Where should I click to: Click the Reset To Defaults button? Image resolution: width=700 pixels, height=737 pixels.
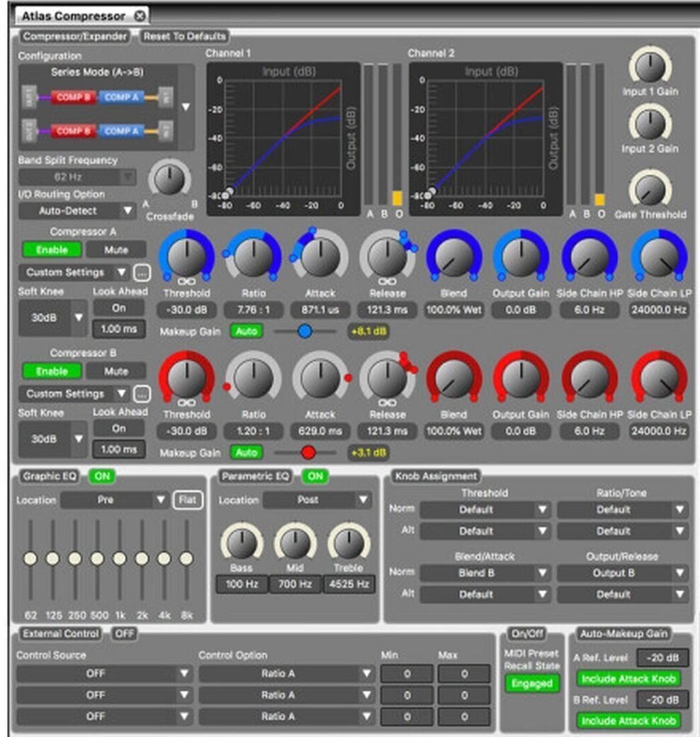pos(185,36)
